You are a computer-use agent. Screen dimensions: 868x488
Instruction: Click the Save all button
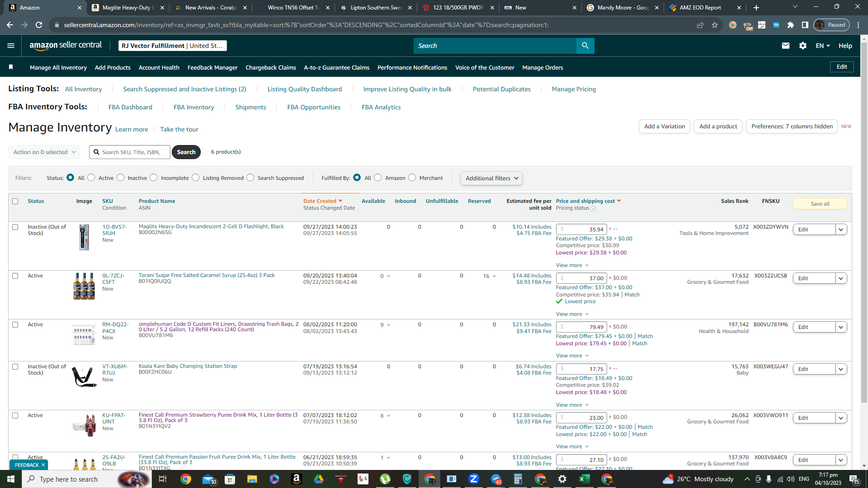tap(820, 204)
